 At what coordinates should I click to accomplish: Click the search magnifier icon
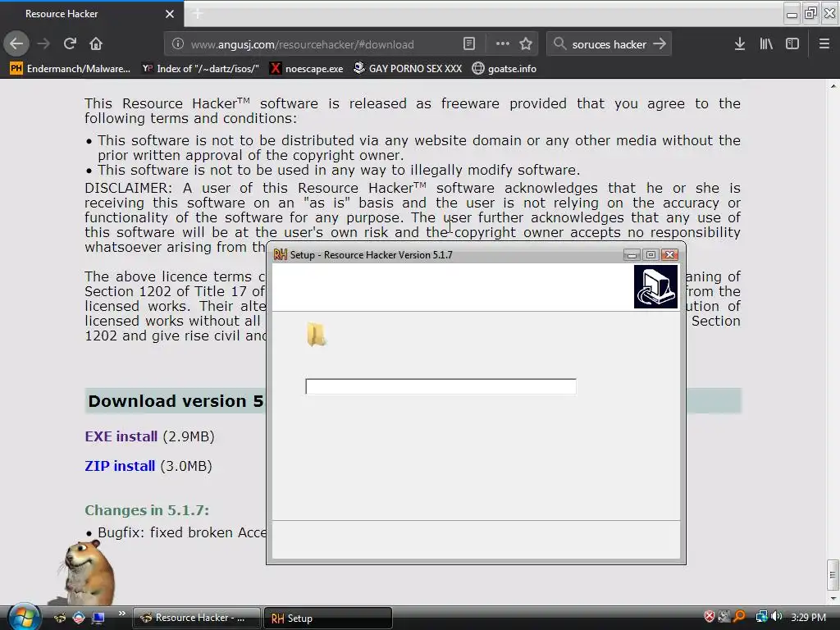[559, 44]
